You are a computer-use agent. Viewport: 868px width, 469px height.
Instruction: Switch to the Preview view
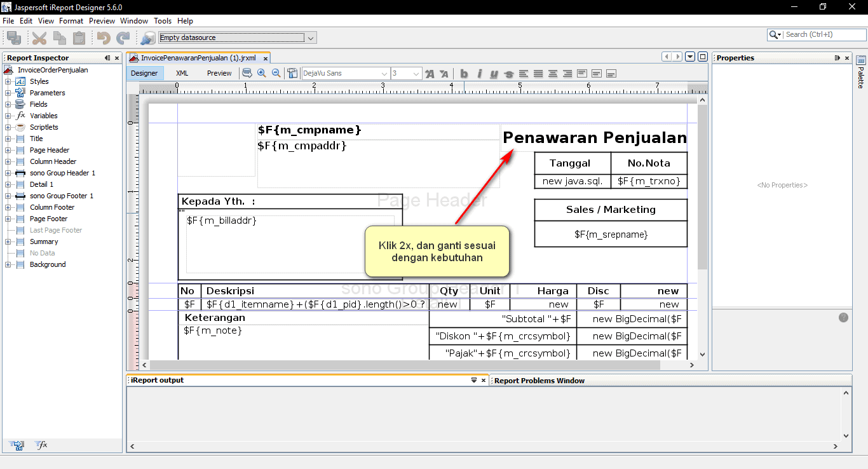point(219,73)
